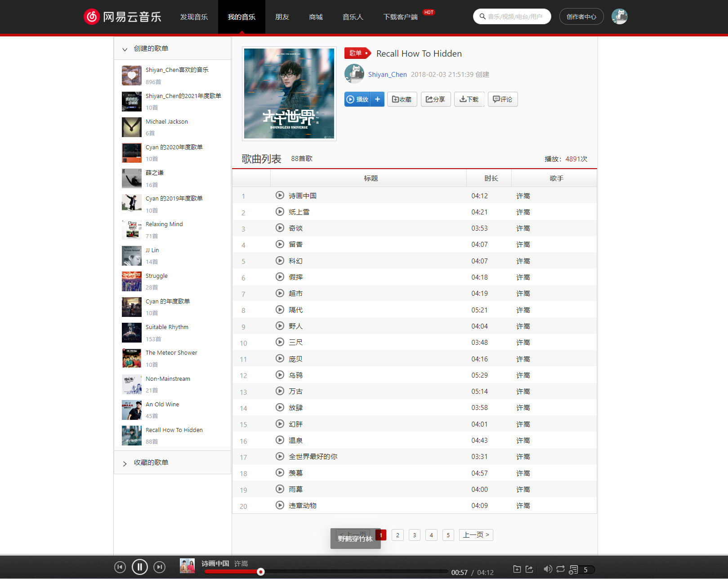
Task: Open playlist 薛之谦
Action: [x=173, y=178]
